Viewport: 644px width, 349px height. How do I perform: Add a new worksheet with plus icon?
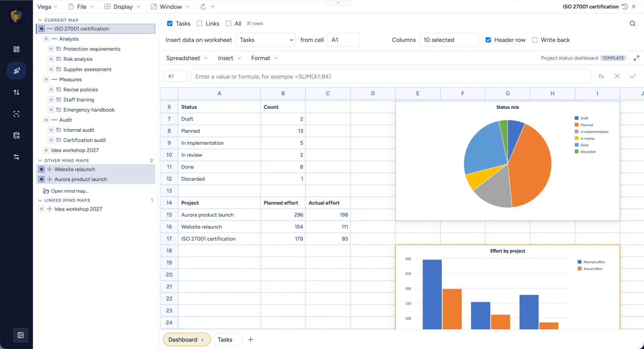tap(250, 340)
